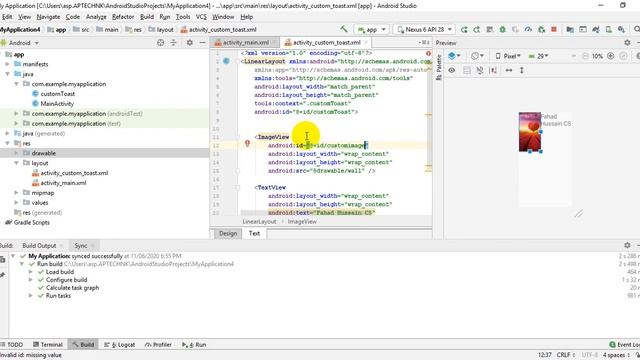640x360 pixels.
Task: Expand the manifests folder
Action: [7, 64]
